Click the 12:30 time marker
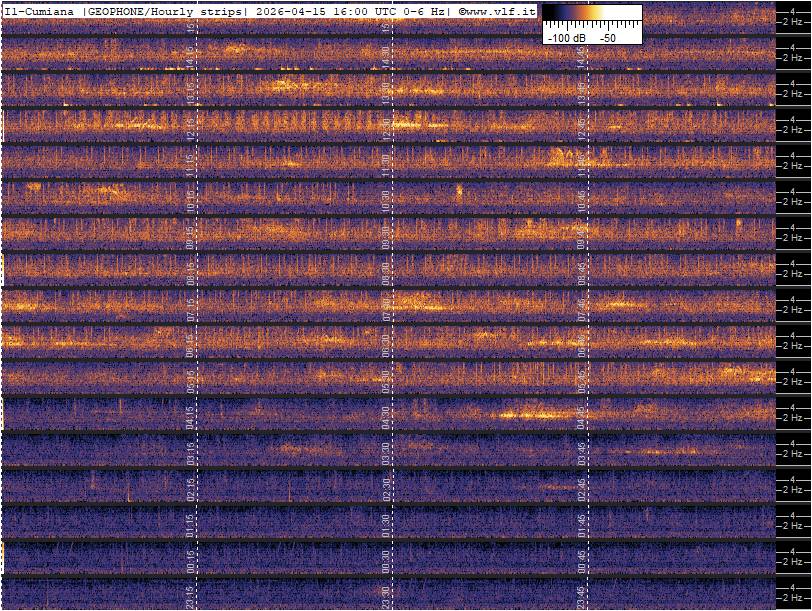The height and width of the screenshot is (611, 812). pos(385,128)
